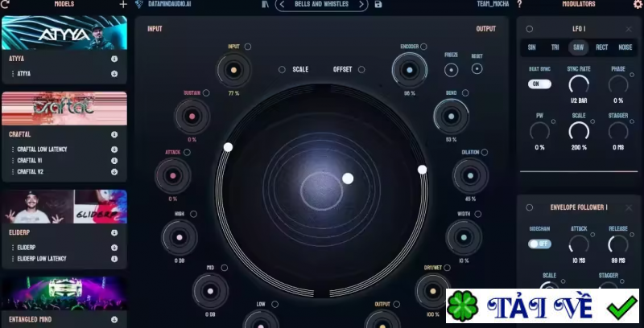Open the BELLS AND WHISTLES preset name
The width and height of the screenshot is (644, 328).
(321, 4)
